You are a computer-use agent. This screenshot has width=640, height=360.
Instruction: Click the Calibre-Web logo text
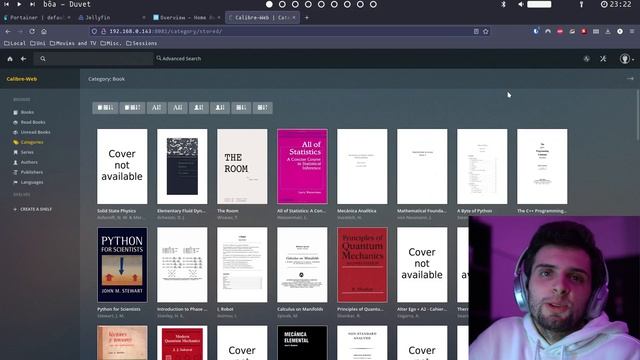pyautogui.click(x=22, y=79)
